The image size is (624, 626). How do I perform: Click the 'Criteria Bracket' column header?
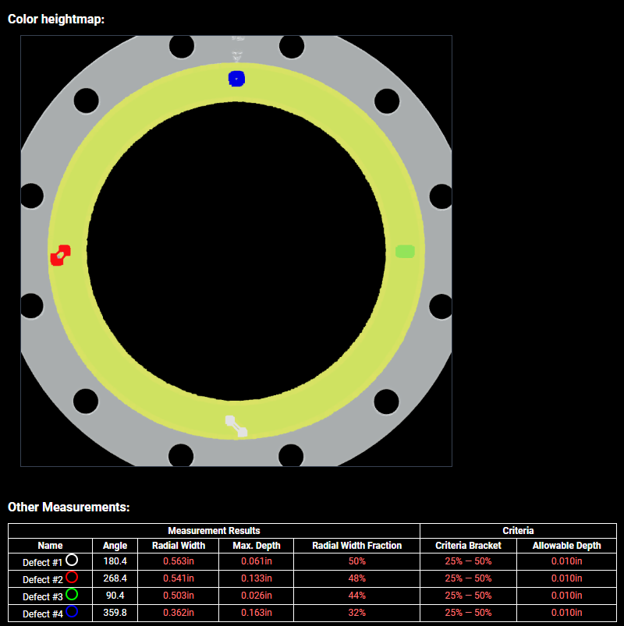click(468, 546)
